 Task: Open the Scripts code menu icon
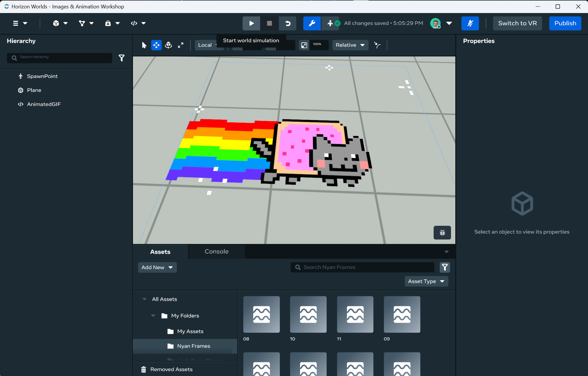tap(138, 23)
